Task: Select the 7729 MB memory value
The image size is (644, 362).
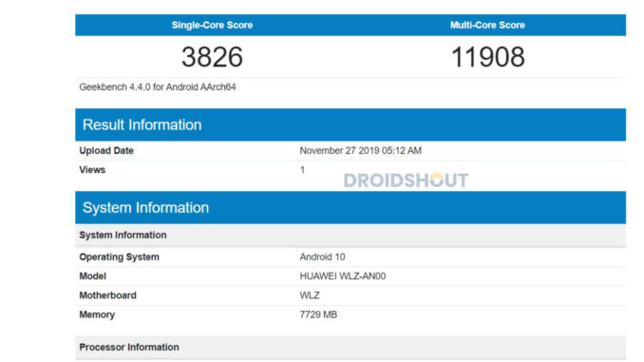Action: tap(318, 314)
